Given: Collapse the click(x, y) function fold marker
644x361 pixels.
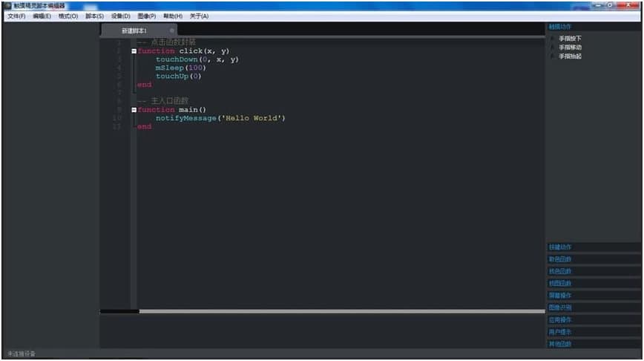Looking at the screenshot, I should tap(134, 51).
